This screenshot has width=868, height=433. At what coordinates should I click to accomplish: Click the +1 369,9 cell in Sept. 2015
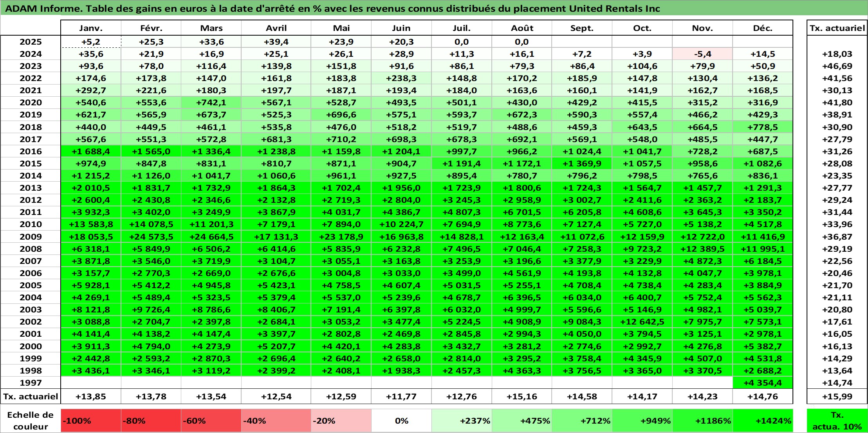click(582, 163)
